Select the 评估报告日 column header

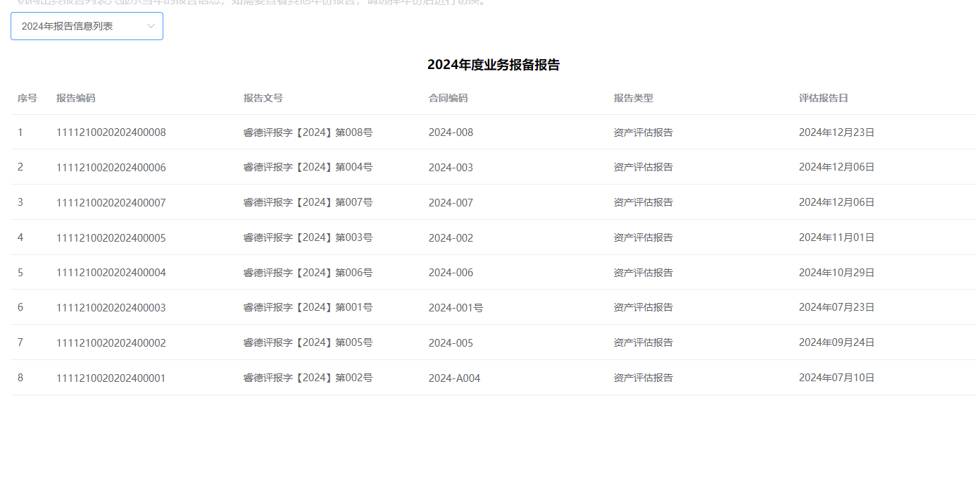(823, 98)
